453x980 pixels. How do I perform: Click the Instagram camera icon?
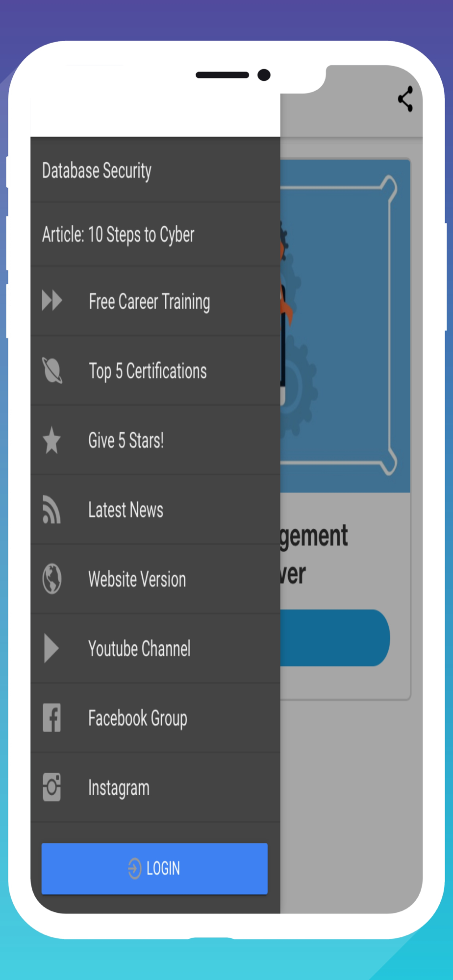point(51,787)
